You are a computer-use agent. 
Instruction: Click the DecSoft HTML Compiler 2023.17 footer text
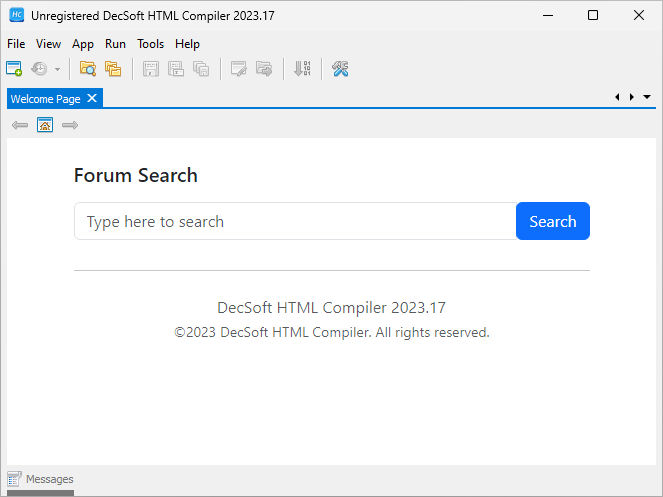coord(332,308)
